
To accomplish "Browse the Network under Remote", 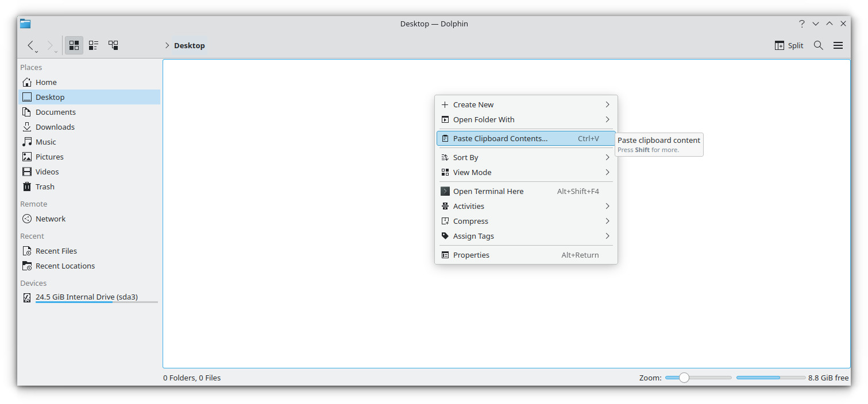I will (x=50, y=219).
